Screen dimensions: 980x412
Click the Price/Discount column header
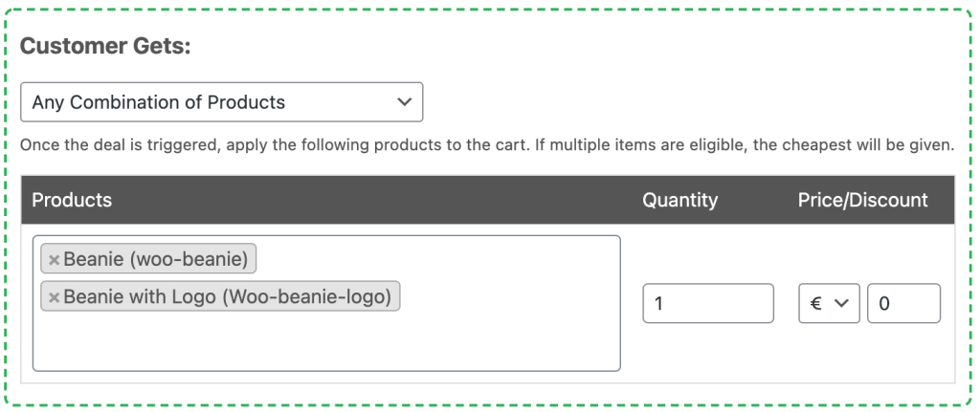862,200
